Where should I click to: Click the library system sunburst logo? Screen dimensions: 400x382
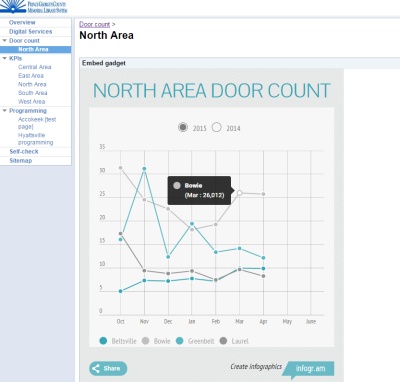tap(13, 6)
